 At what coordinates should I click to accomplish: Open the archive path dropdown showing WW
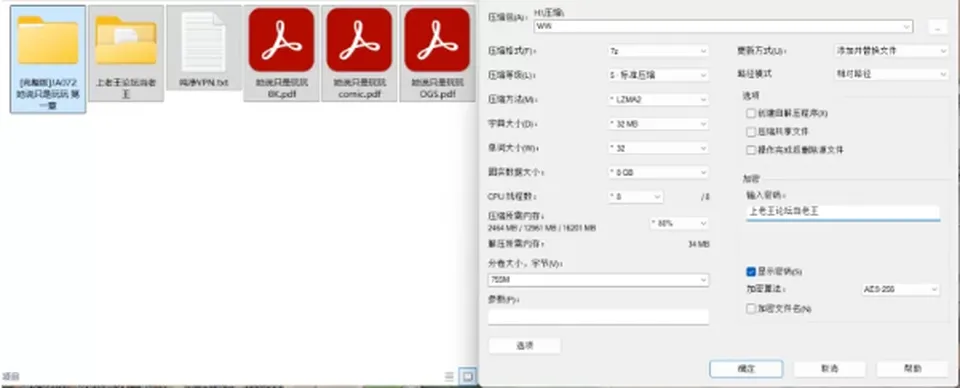(724, 26)
